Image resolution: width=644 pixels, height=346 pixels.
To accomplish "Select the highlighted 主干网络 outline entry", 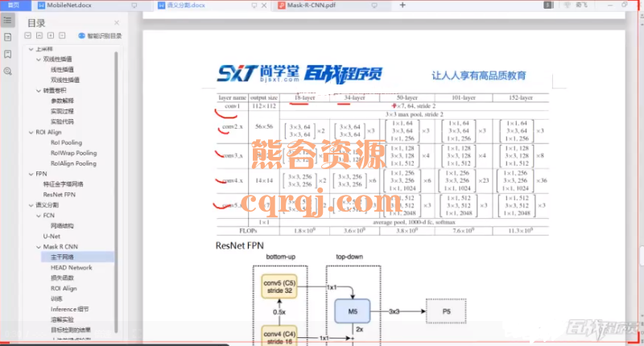I will [x=77, y=257].
